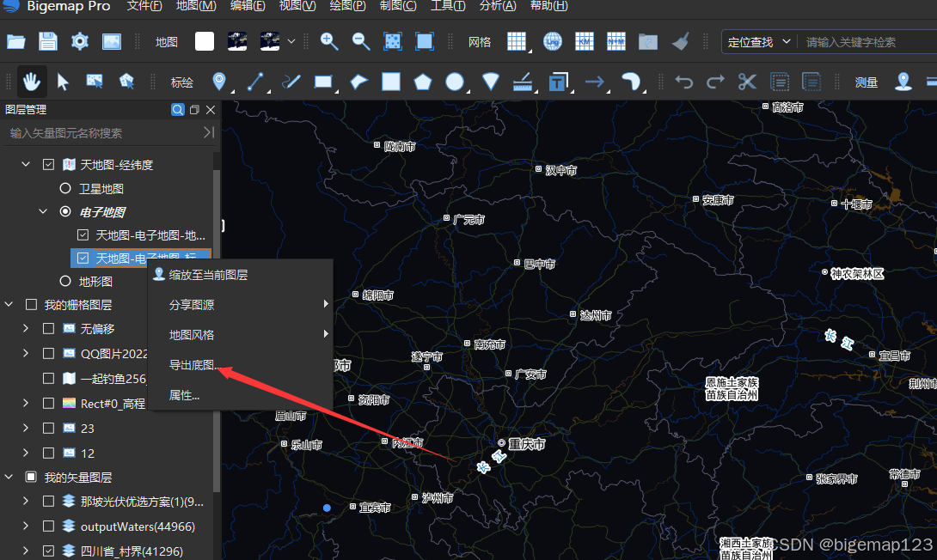Select the 地形图 radio button
This screenshot has width=937, height=560.
65,281
